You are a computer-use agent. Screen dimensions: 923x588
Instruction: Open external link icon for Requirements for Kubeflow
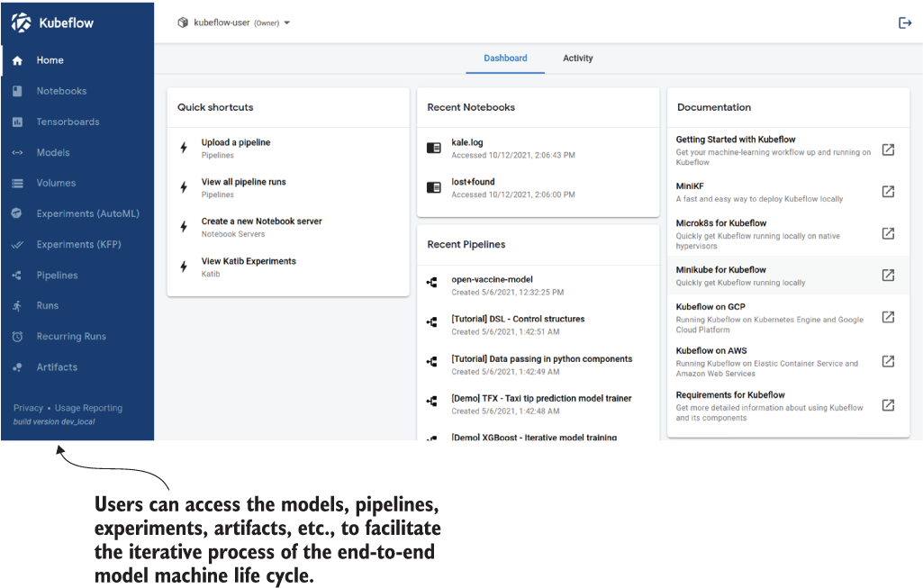click(x=888, y=405)
